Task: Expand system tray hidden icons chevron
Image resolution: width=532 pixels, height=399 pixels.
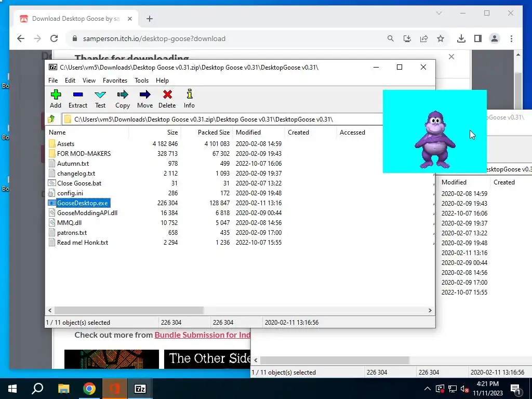Action: pyautogui.click(x=428, y=389)
